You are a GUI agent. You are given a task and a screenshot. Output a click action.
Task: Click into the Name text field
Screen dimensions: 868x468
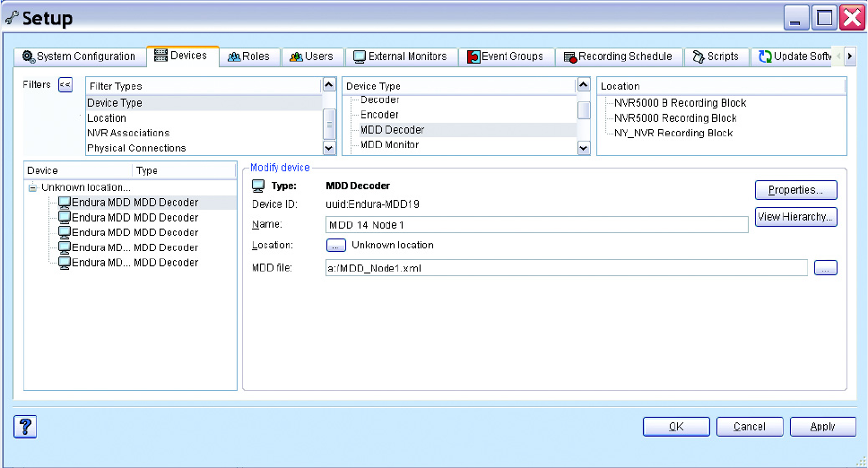pyautogui.click(x=536, y=224)
